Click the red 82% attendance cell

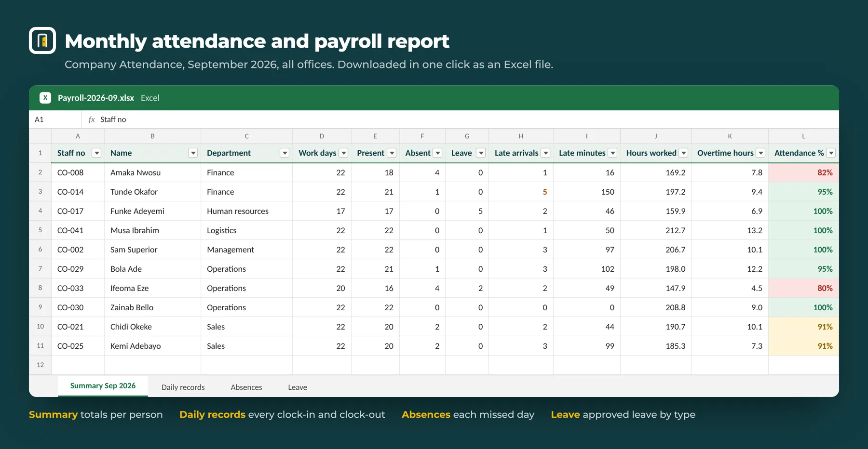coord(803,172)
